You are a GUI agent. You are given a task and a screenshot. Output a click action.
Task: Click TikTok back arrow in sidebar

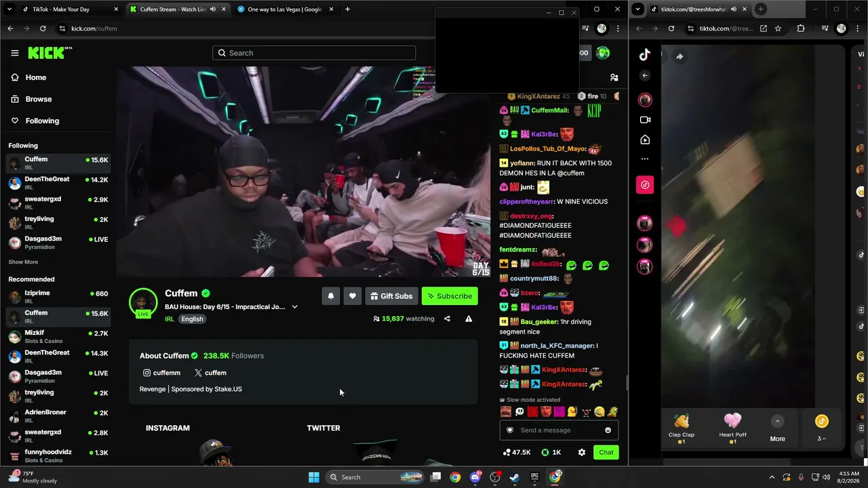[x=645, y=75]
